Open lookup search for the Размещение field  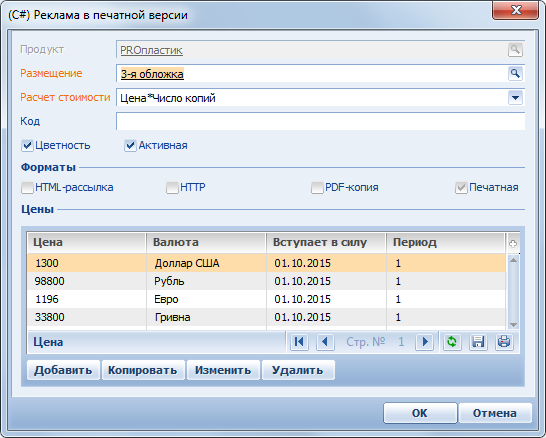click(515, 74)
